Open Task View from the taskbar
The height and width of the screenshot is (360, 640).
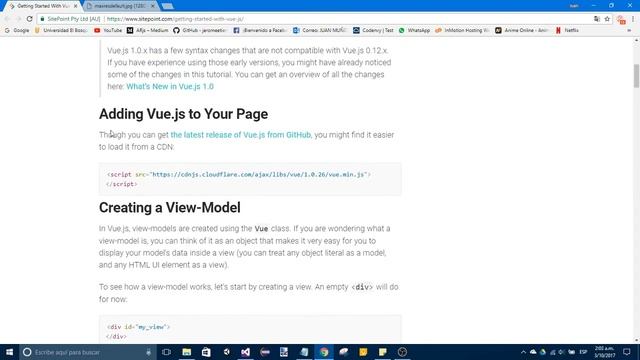(166, 352)
